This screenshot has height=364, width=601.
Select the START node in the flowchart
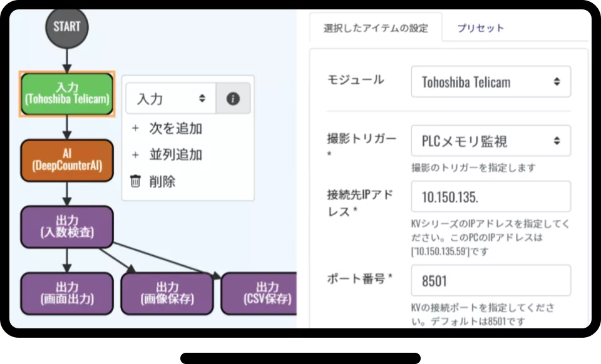point(66,27)
